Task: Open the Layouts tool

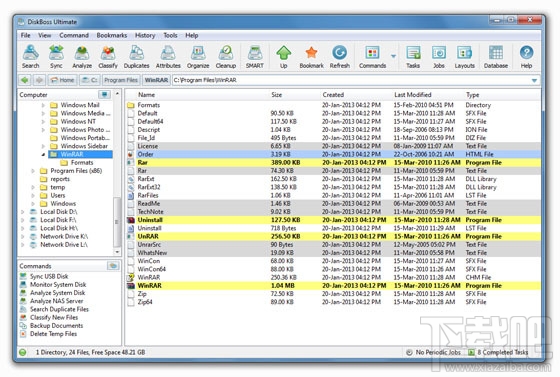Action: pyautogui.click(x=465, y=57)
